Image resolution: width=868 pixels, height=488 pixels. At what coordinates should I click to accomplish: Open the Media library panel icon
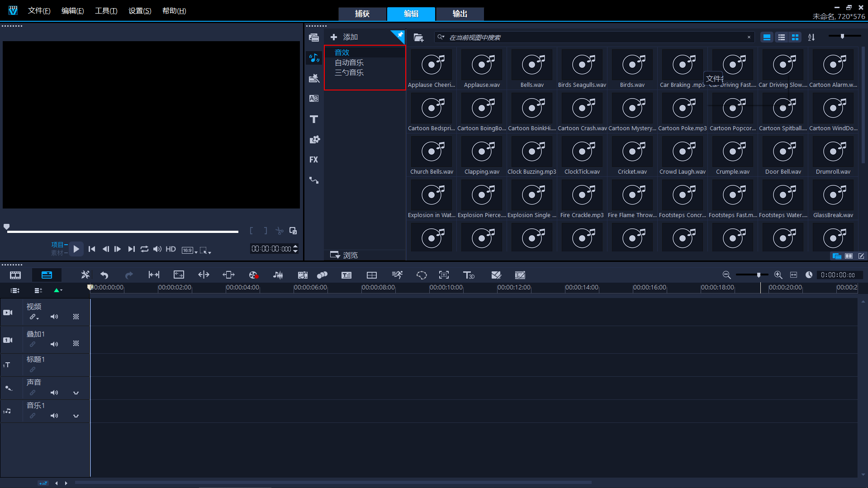coord(314,38)
